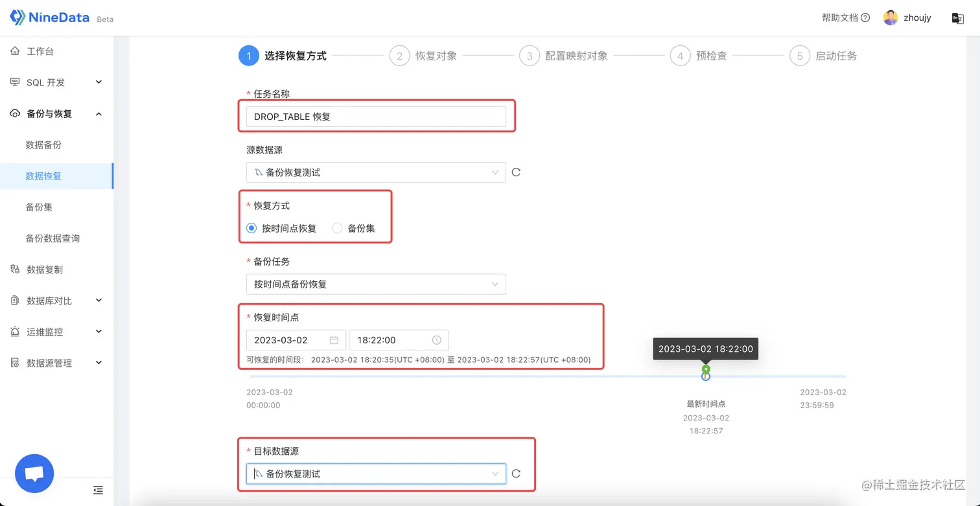Collapse the sidebar with fold icon

(98, 490)
